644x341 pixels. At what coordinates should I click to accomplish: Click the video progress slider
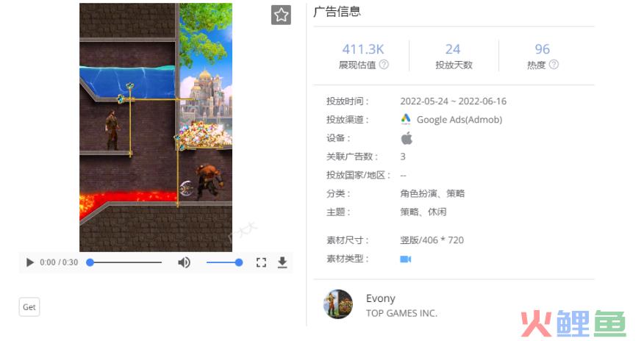[x=124, y=262]
